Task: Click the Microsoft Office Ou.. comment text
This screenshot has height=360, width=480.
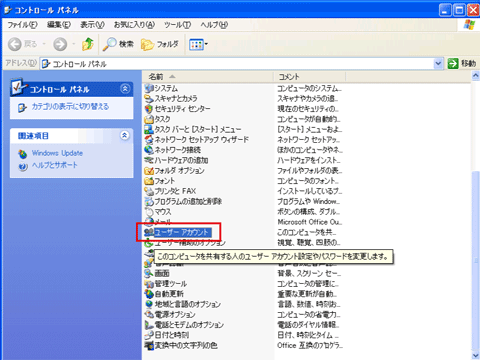Action: click(x=310, y=222)
